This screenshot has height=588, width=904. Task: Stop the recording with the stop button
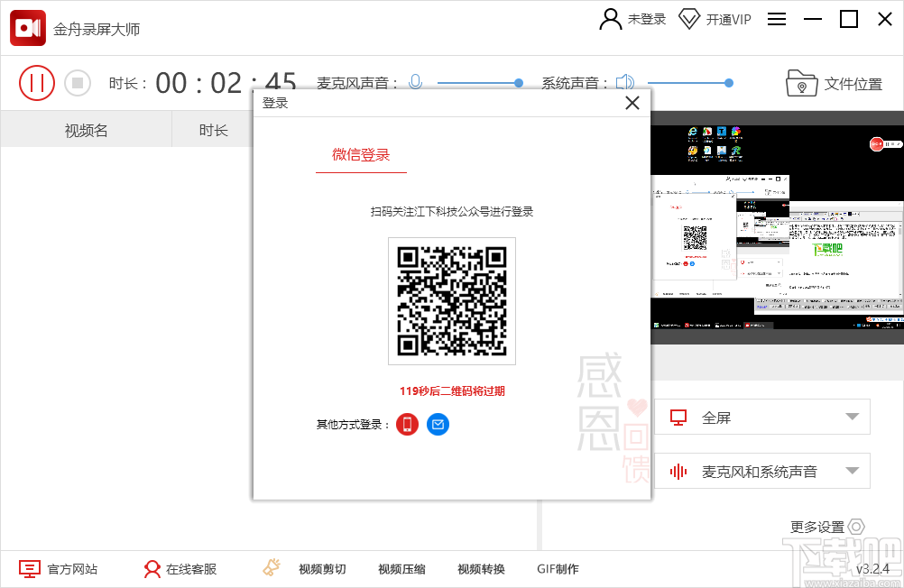pyautogui.click(x=78, y=82)
